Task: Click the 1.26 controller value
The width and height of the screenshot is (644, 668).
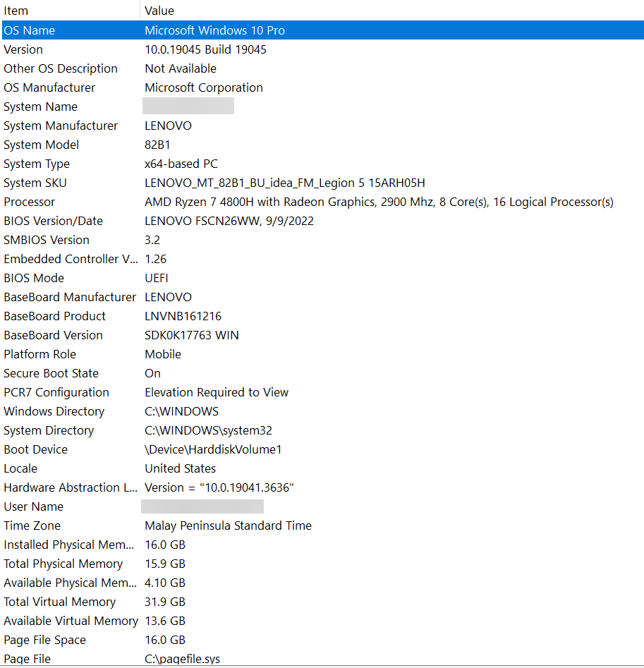Action: pos(155,259)
